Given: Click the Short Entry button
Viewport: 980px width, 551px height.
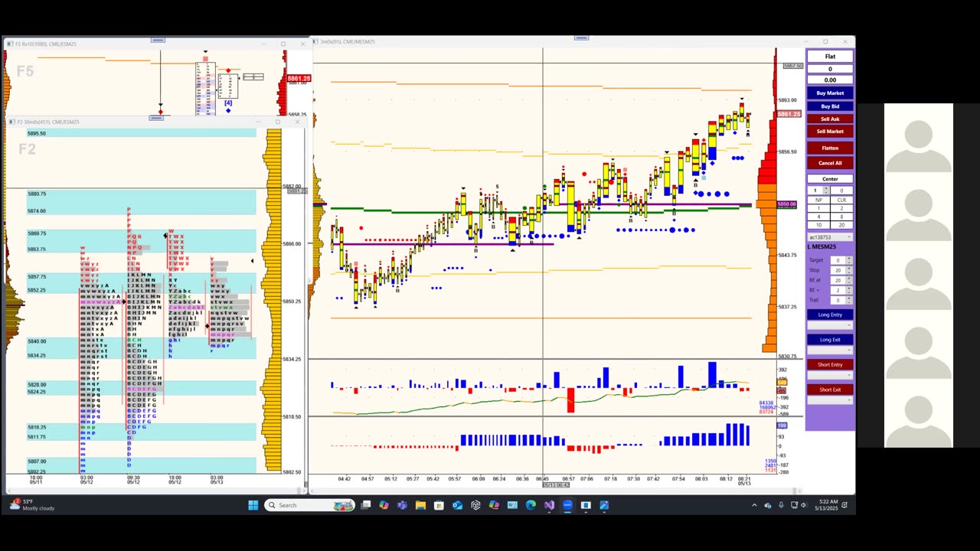Looking at the screenshot, I should click(x=830, y=364).
